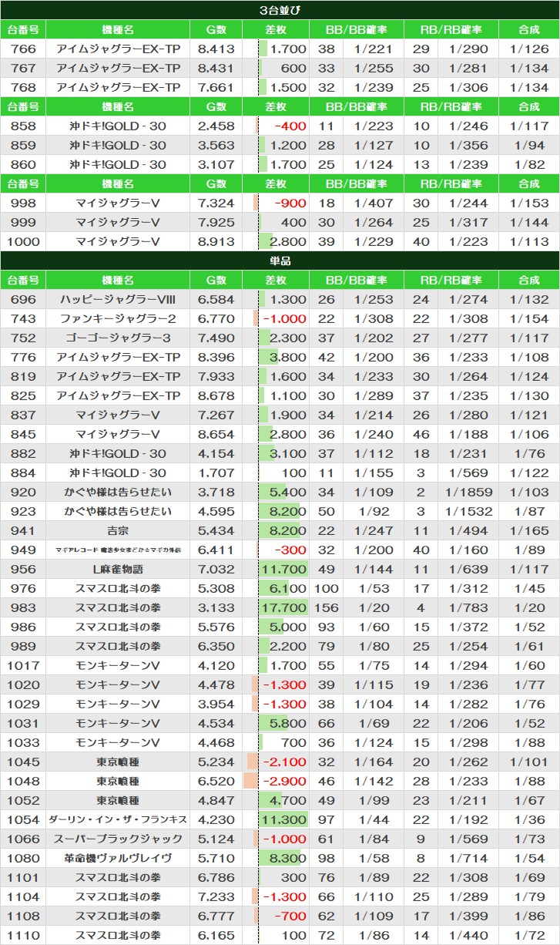Select machine number 825
This screenshot has height=945, width=560.
click(x=23, y=395)
